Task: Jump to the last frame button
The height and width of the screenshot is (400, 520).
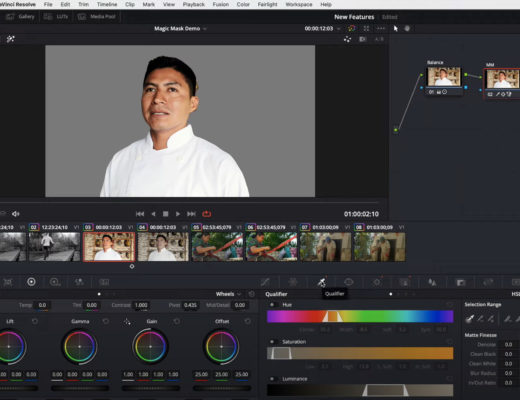Action: (x=191, y=214)
